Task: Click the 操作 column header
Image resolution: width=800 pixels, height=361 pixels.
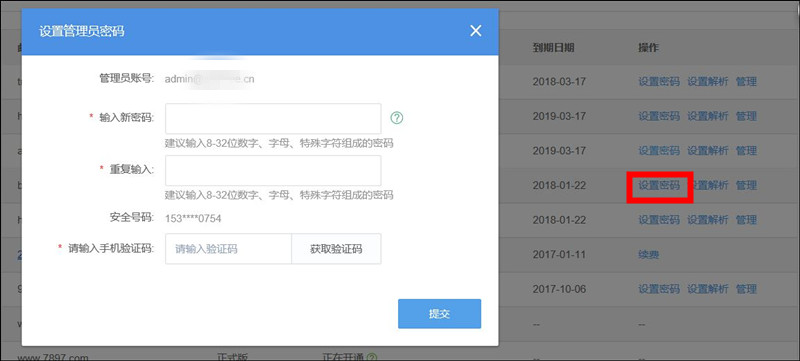Action: pyautogui.click(x=648, y=48)
